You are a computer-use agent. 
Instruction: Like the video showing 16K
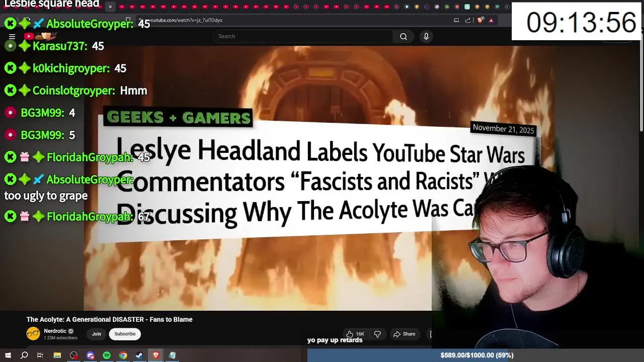(x=355, y=334)
